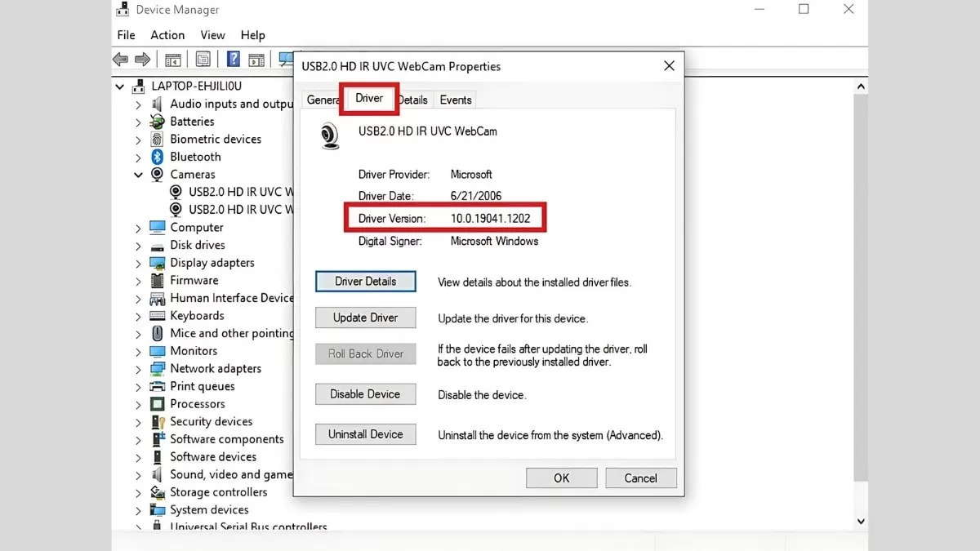Switch to the Events tab
Viewport: 980px width, 551px height.
tap(455, 100)
